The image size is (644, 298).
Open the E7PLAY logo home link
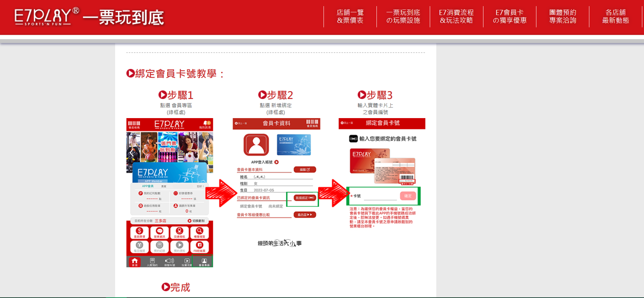point(89,17)
